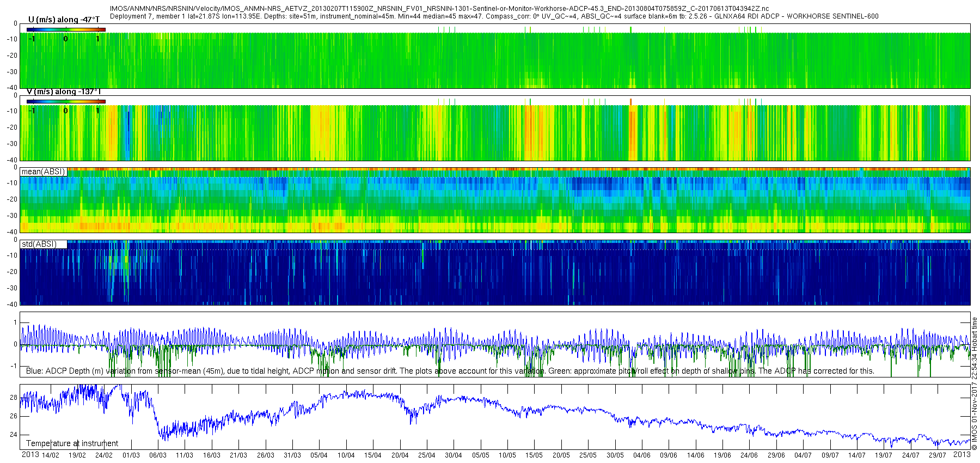Click the vertical IMOS copyright timestamp text
The image size is (980, 463).
(x=975, y=383)
